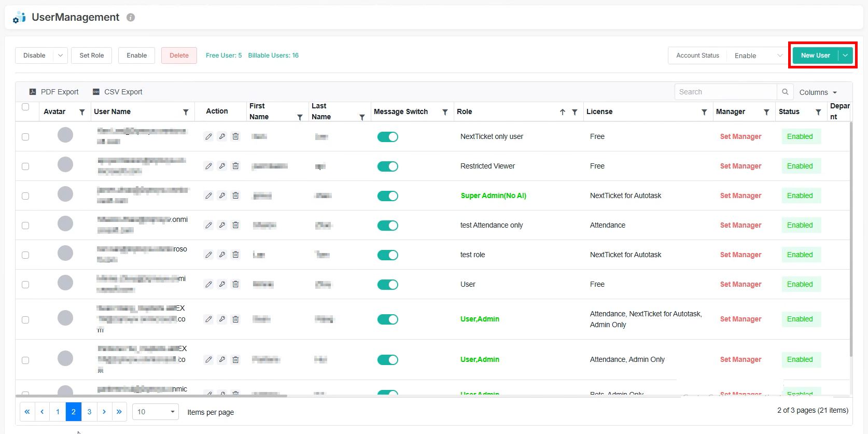Click the key icon in Restricted Viewer row
The width and height of the screenshot is (868, 434).
pyautogui.click(x=222, y=166)
